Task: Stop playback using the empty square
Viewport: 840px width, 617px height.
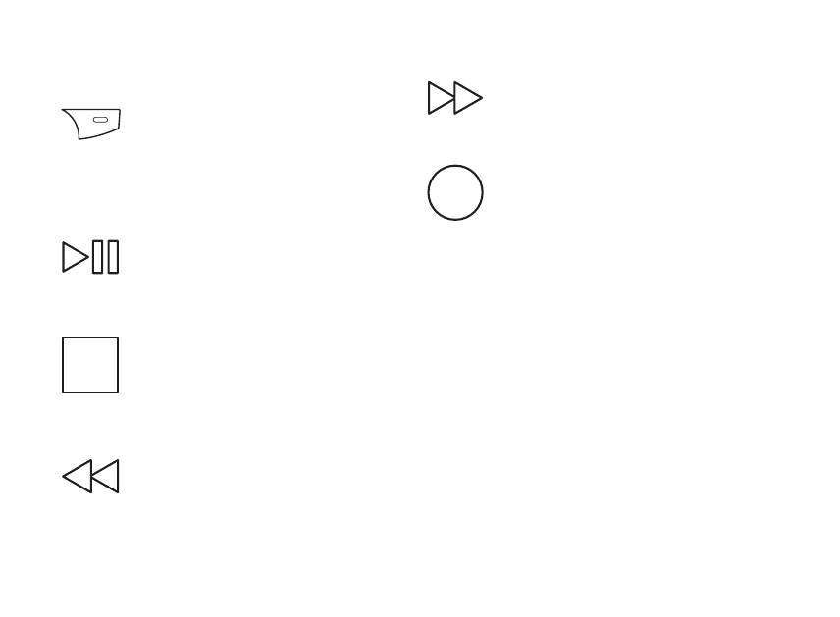Action: 90,365
